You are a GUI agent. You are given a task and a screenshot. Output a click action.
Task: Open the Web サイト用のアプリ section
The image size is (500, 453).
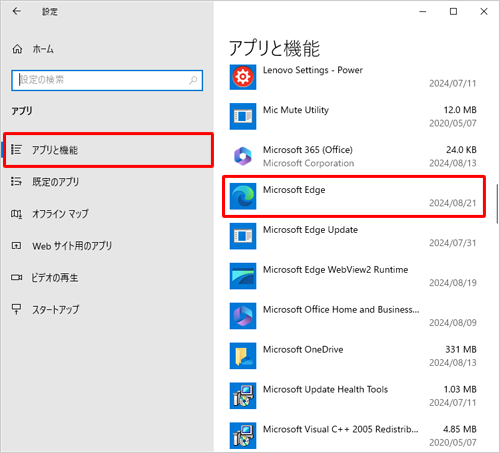point(107,246)
